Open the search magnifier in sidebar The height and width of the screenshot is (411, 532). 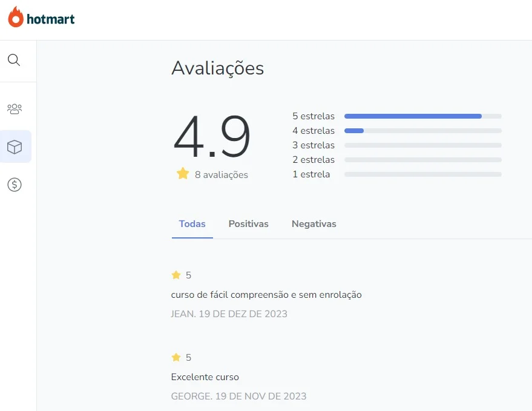14,60
